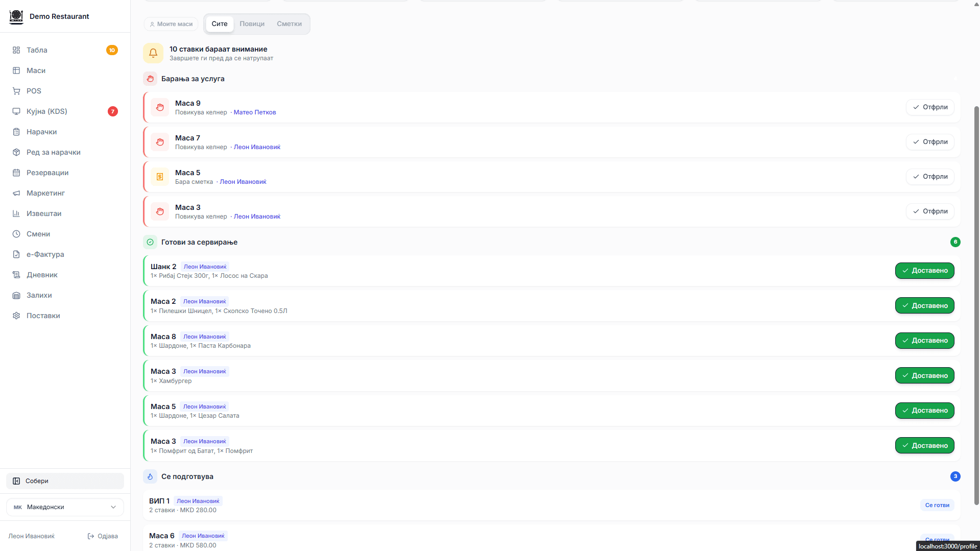The height and width of the screenshot is (551, 980).
Task: Mark Маса 3 Хамбургер order as Доставено
Action: pyautogui.click(x=924, y=376)
